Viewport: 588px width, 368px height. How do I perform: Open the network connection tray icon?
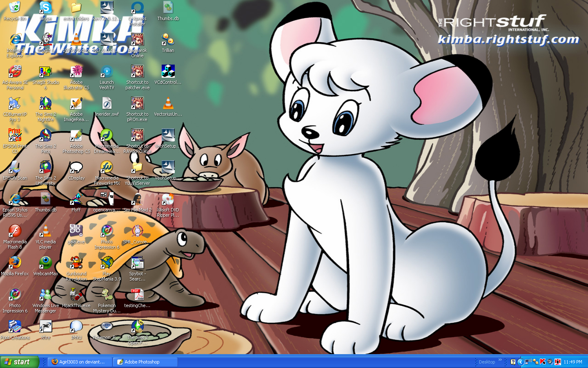point(528,362)
